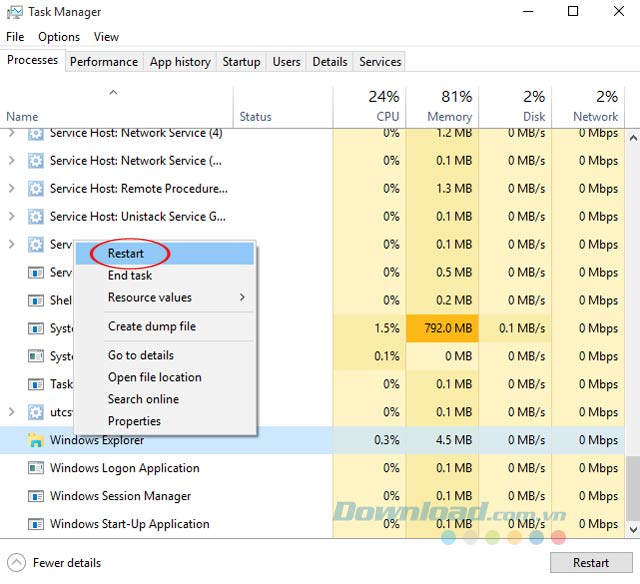
Task: Click the icon of the Task row
Action: (36, 384)
